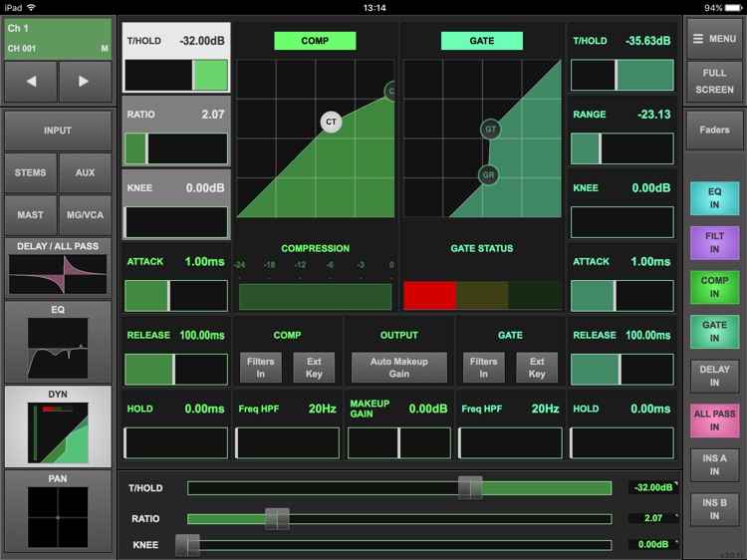This screenshot has height=560, width=747.
Task: Toggle the green COMP header button
Action: 315,41
